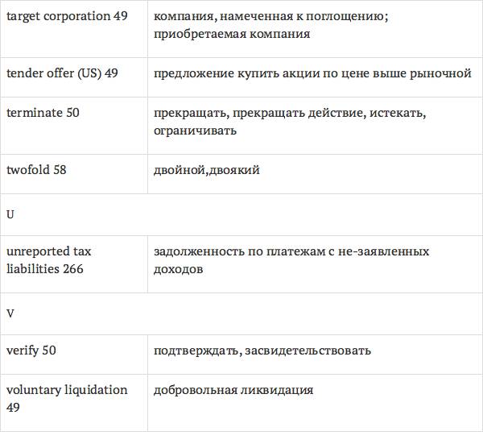Click the 'unreported tax liabilities' term
Image resolution: width=483 pixels, height=448 pixels.
48,259
